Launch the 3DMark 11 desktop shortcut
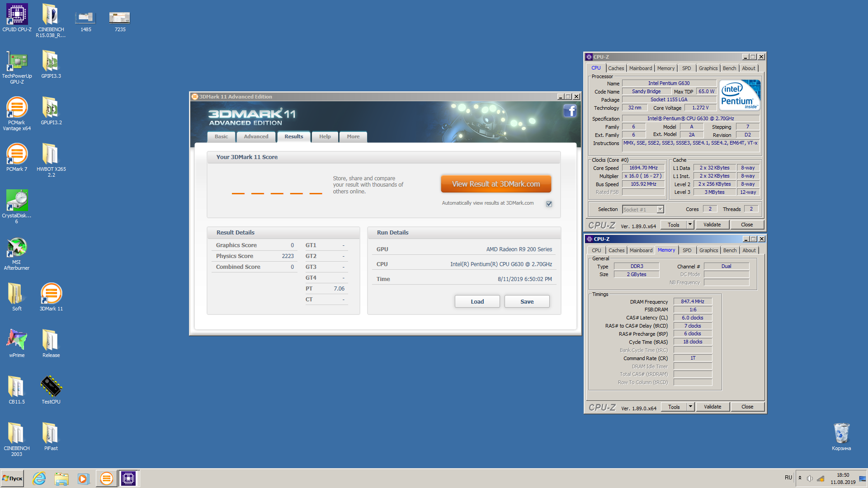Image resolution: width=868 pixels, height=488 pixels. pyautogui.click(x=51, y=297)
